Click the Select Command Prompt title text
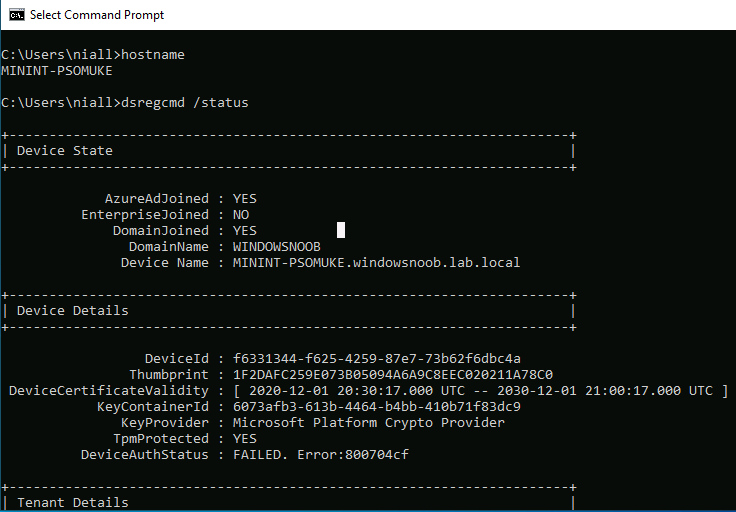This screenshot has width=736, height=512. pos(97,15)
